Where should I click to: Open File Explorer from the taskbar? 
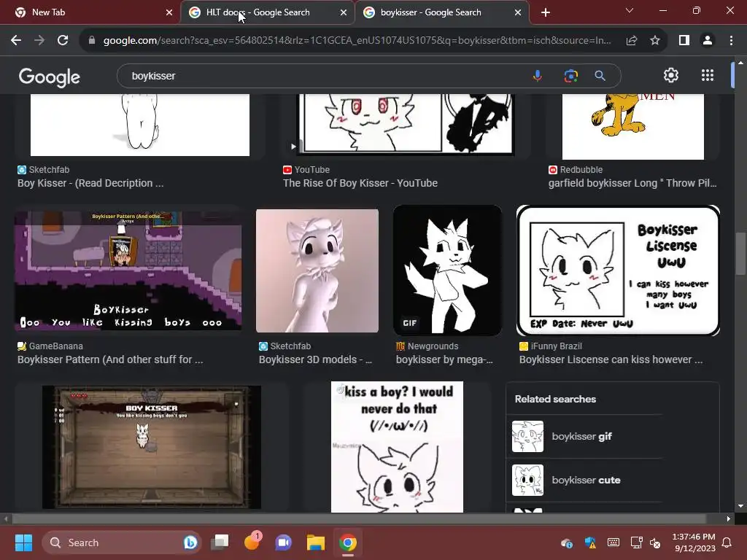click(315, 542)
